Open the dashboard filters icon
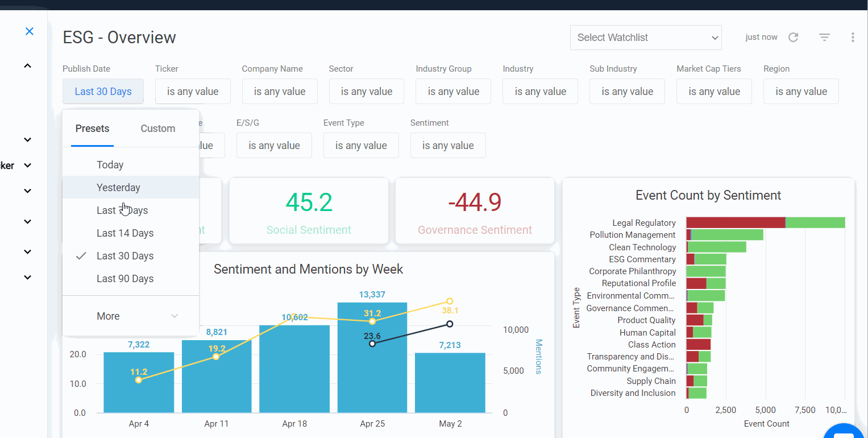This screenshot has height=438, width=868. (x=824, y=38)
